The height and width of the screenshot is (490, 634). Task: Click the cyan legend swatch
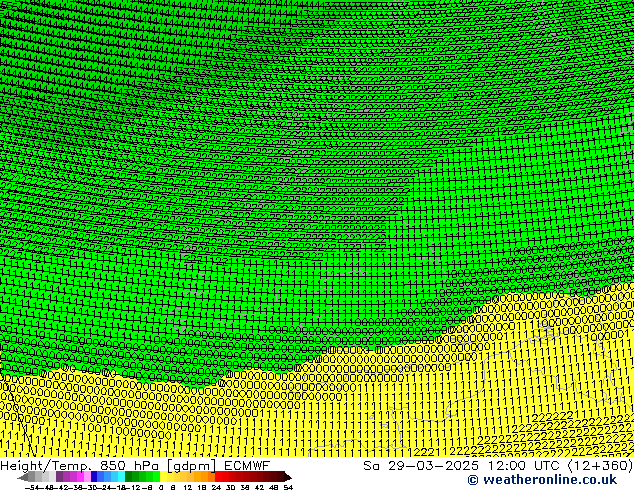tap(121, 476)
